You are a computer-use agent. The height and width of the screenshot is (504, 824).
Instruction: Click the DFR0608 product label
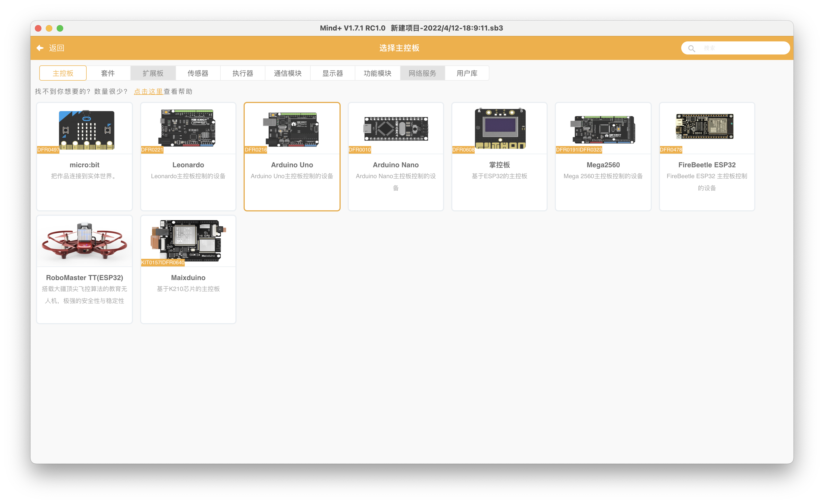463,150
